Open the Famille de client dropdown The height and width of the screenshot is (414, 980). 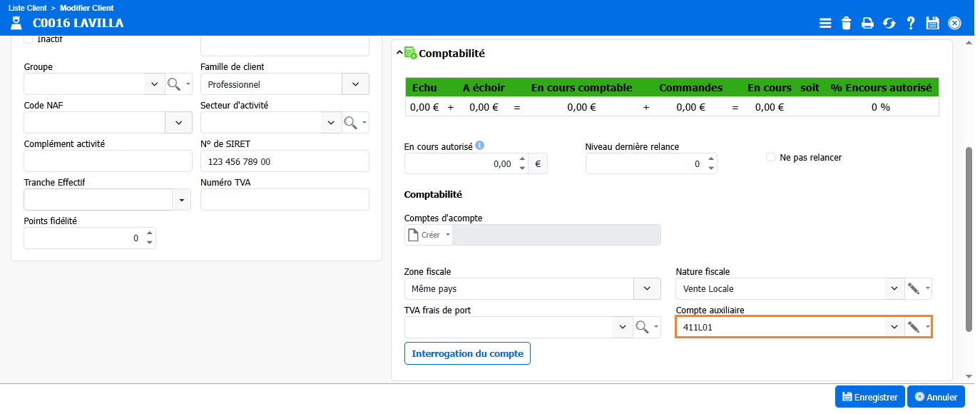(355, 84)
